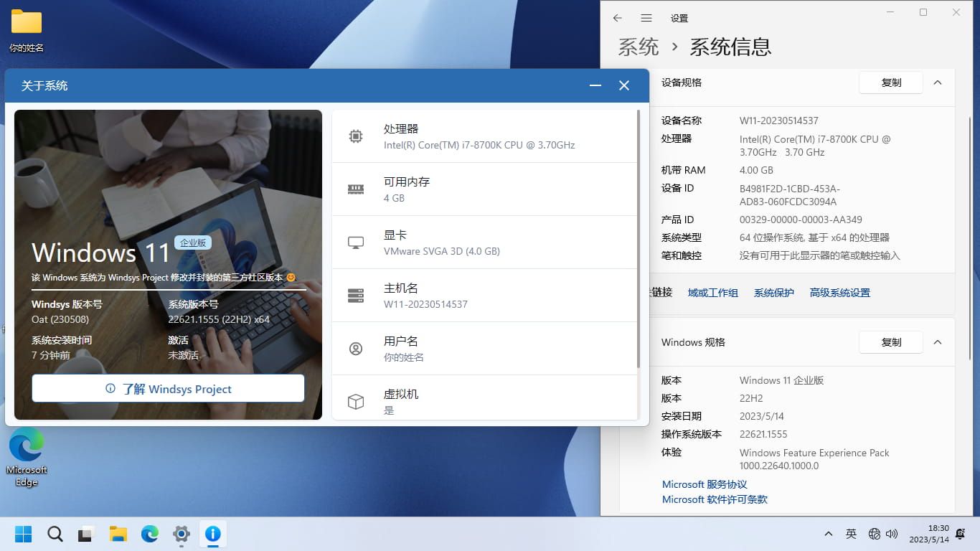Open the Windows Start menu
Image resolution: width=980 pixels, height=551 pixels.
[24, 534]
